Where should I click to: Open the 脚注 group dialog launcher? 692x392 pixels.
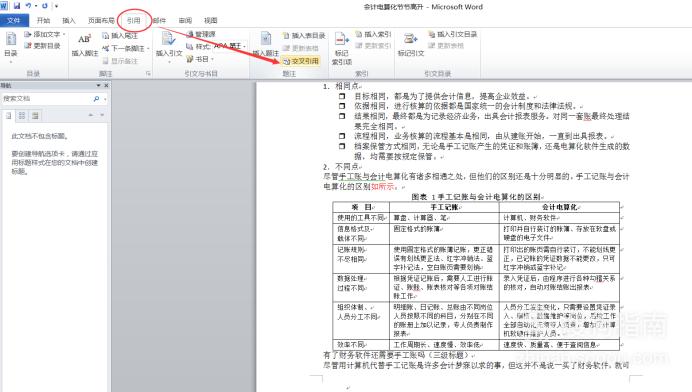coord(148,74)
